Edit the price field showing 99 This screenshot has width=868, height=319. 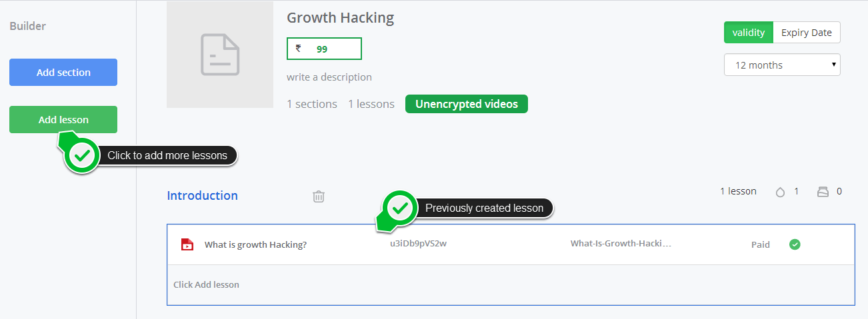click(x=325, y=49)
